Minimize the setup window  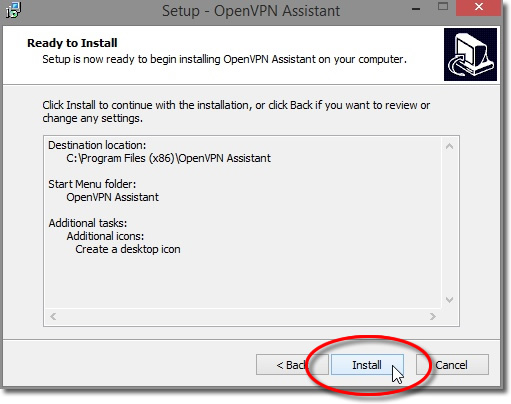(416, 8)
